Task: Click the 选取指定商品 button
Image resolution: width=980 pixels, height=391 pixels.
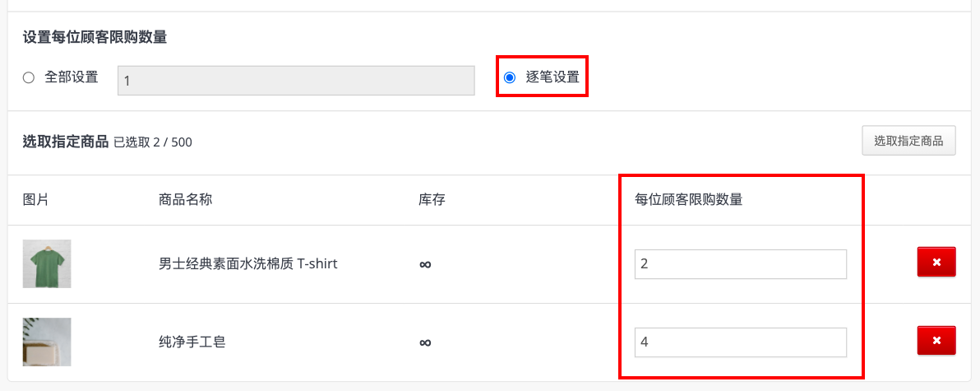Action: pos(908,141)
